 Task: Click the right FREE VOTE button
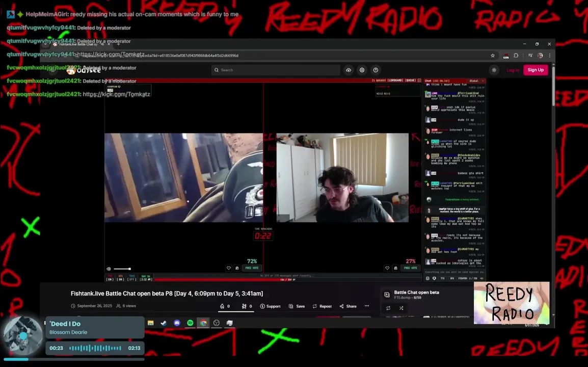pos(410,268)
